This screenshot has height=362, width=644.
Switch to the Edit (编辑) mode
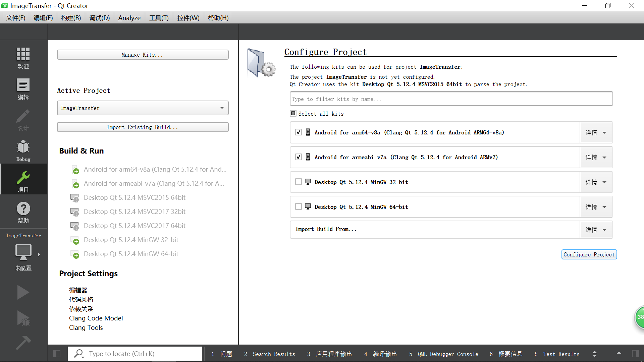click(x=23, y=89)
